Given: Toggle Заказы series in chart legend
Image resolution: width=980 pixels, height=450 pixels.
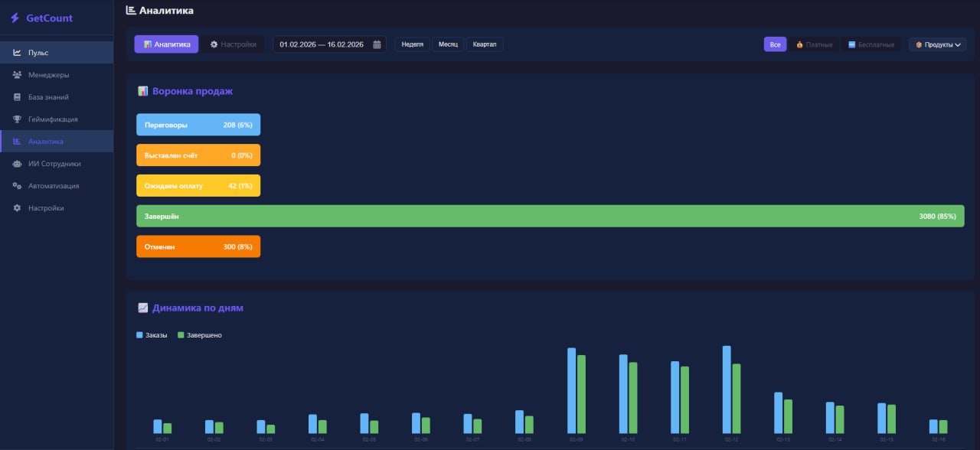Looking at the screenshot, I should (x=152, y=335).
